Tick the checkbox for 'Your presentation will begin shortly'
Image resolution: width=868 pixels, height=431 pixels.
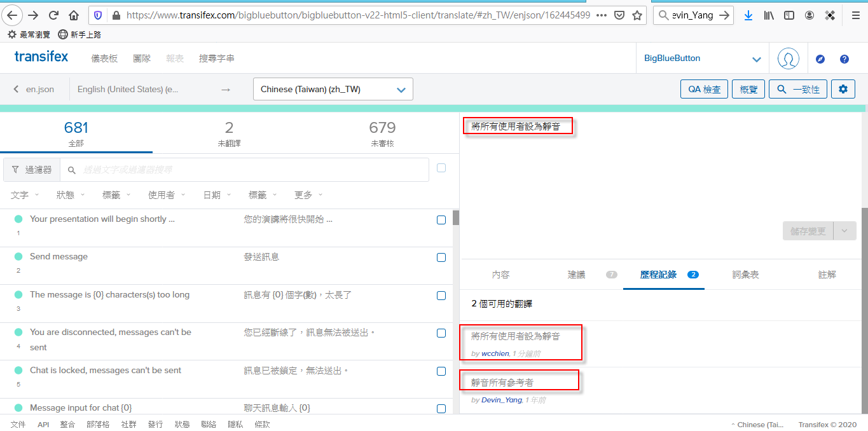pyautogui.click(x=441, y=220)
